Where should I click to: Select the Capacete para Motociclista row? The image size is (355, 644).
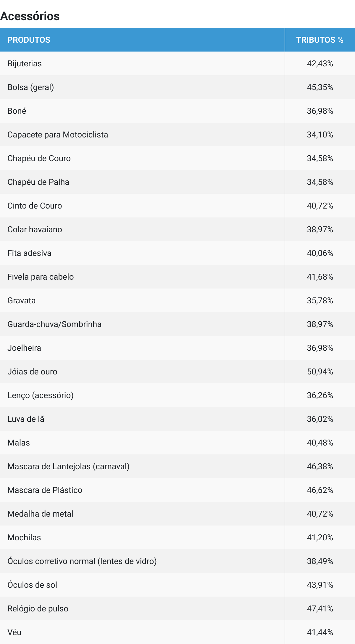[58, 134]
